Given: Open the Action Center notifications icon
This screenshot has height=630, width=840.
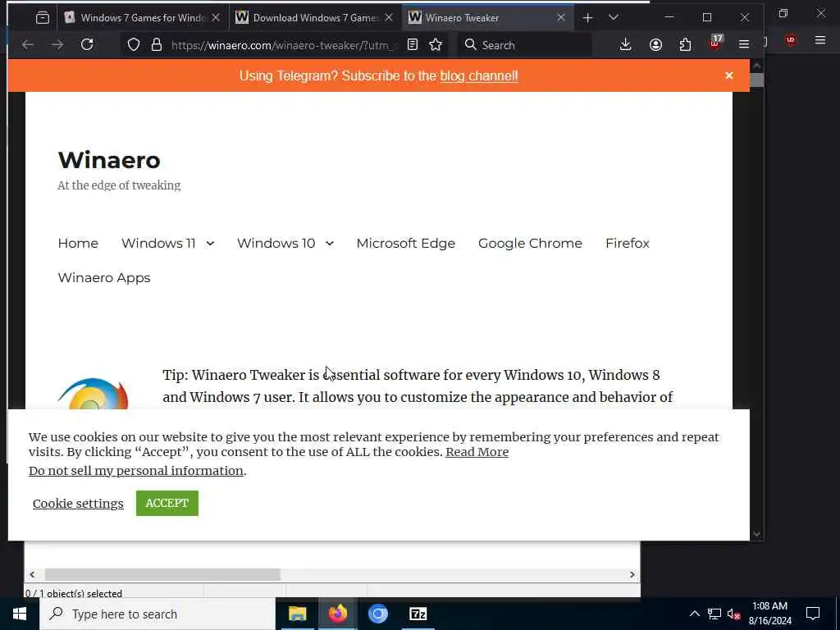Looking at the screenshot, I should point(813,614).
